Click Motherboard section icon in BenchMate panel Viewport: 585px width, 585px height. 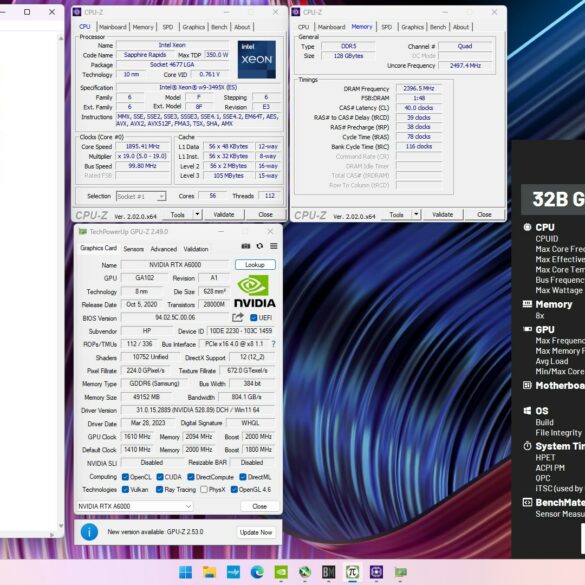point(527,385)
